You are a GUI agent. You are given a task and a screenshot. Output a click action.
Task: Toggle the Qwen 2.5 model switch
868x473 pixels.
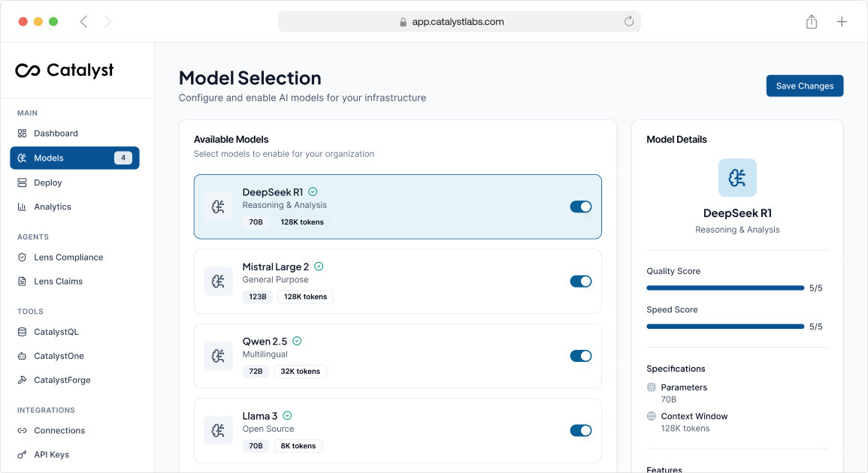click(581, 357)
